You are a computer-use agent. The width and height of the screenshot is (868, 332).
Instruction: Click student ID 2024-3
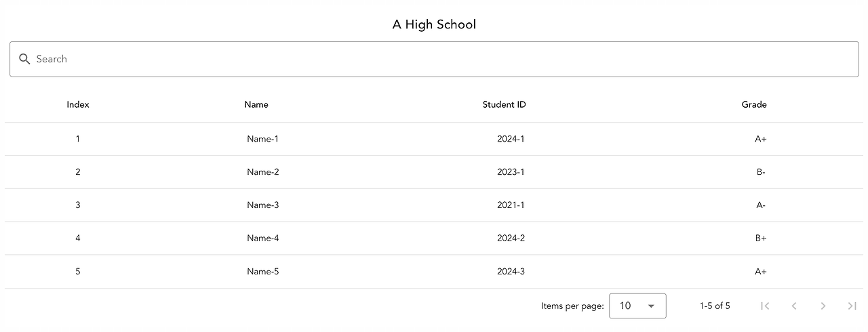(511, 272)
